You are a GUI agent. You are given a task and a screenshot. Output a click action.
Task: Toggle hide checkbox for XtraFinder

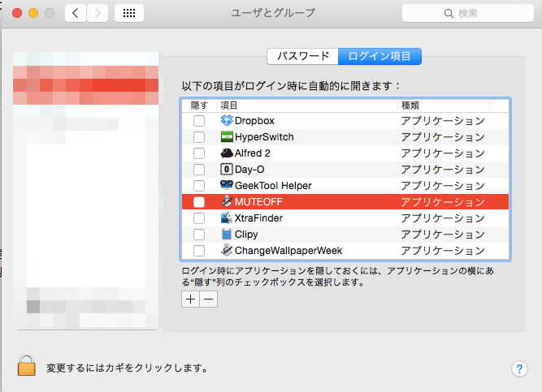click(199, 218)
